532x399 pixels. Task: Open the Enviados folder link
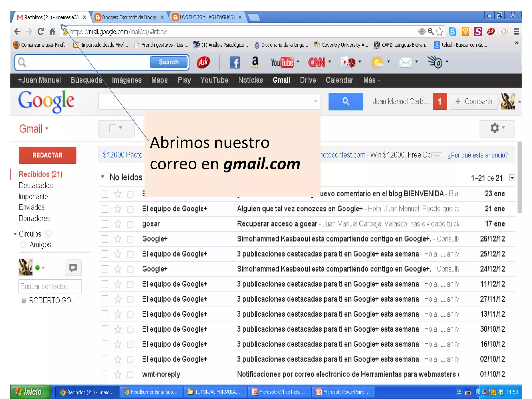(32, 207)
